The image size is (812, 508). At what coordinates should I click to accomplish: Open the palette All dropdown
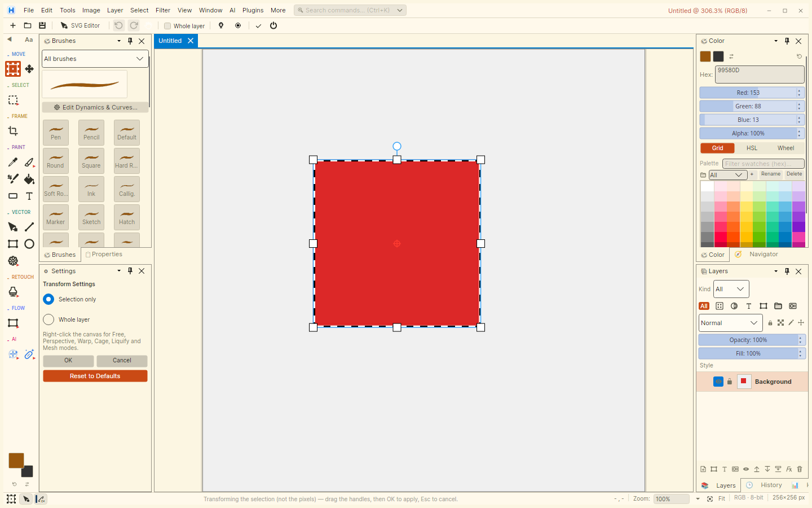728,175
